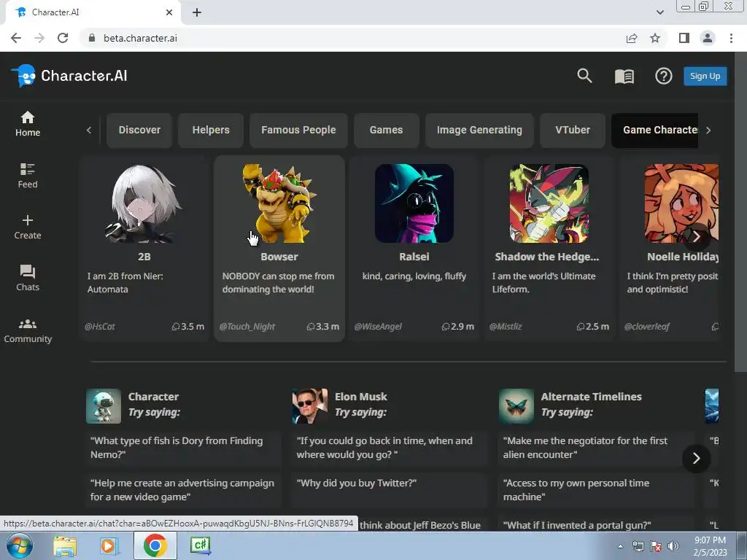Try prompt about going back in time

coord(390,448)
